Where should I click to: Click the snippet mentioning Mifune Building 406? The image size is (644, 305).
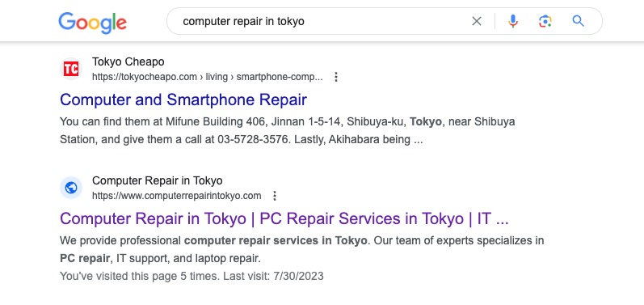click(288, 131)
